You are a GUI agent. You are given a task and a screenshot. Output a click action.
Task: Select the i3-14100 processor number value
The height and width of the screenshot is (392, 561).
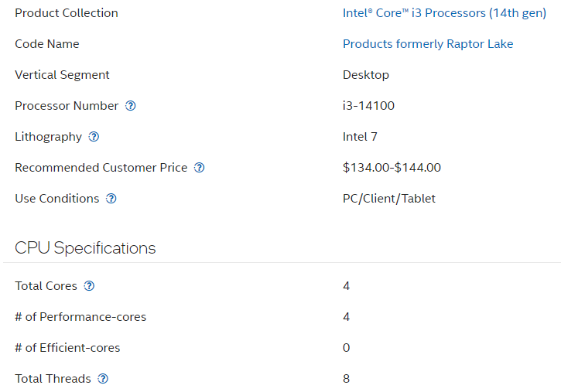(x=368, y=106)
